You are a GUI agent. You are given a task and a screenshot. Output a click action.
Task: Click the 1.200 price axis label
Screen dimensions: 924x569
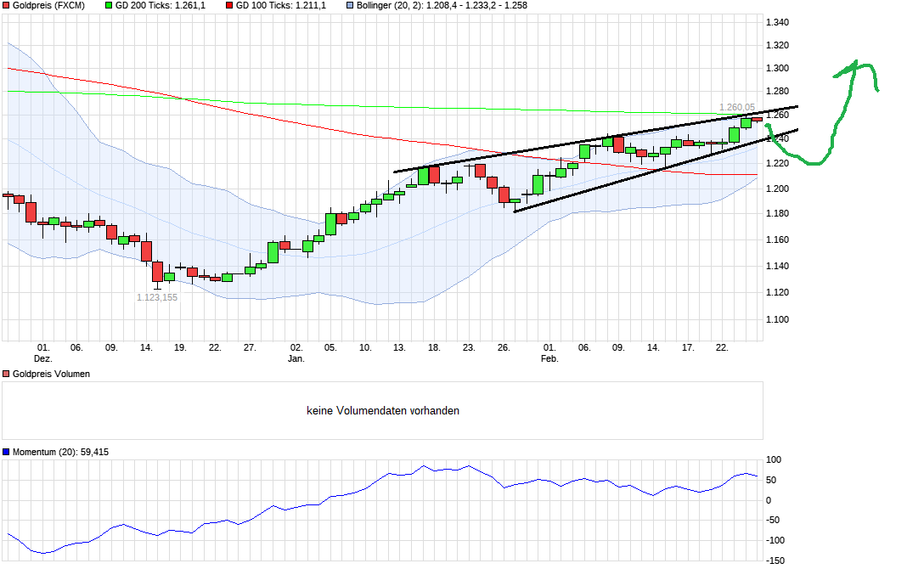pyautogui.click(x=777, y=189)
